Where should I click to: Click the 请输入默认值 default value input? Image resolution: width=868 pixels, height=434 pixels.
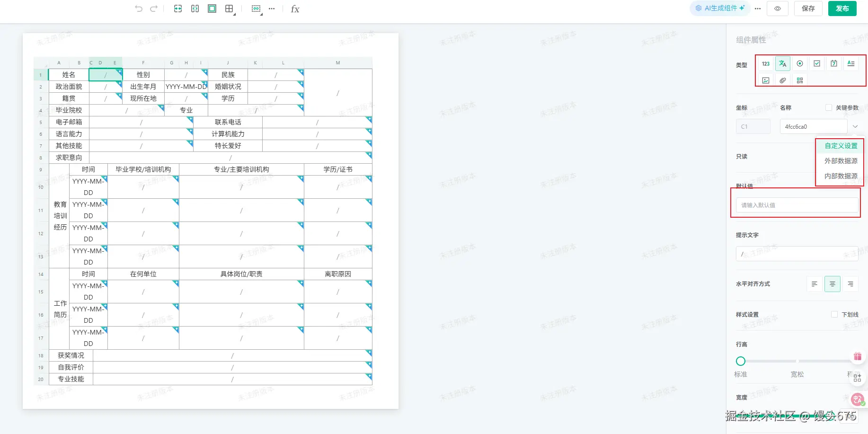(x=797, y=205)
